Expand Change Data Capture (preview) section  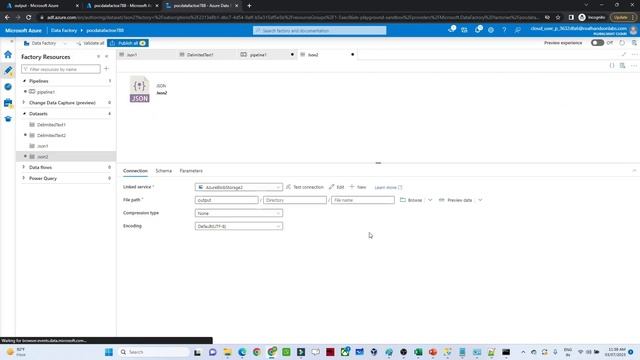pyautogui.click(x=24, y=102)
